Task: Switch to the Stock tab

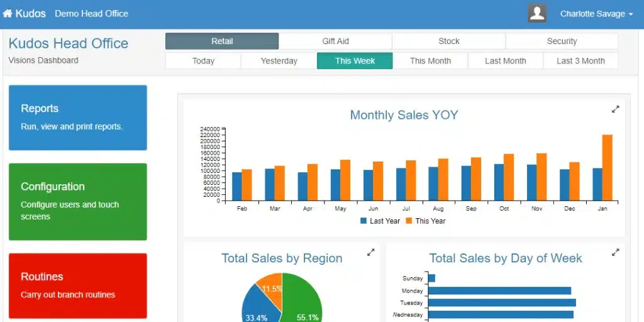Action: click(449, 41)
